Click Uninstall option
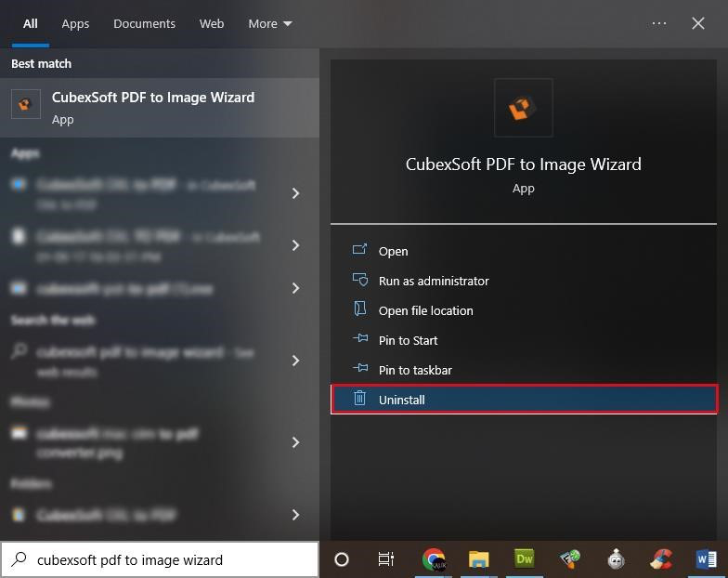The width and height of the screenshot is (728, 578). (524, 400)
